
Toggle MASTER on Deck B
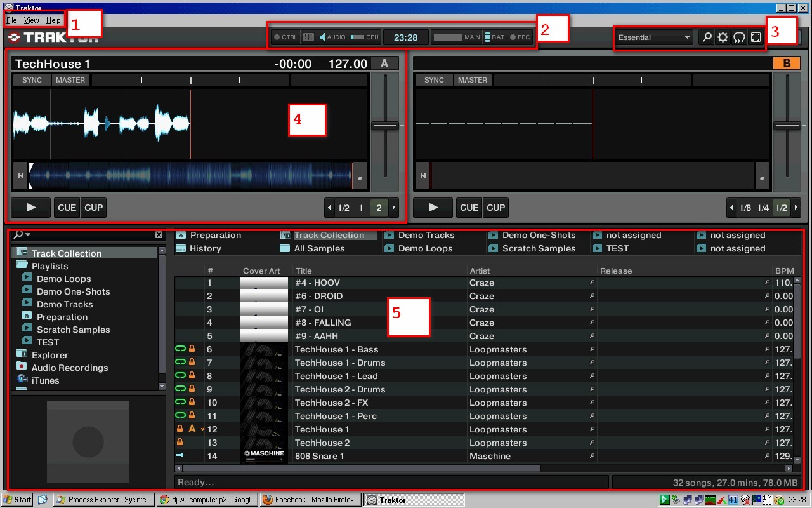pyautogui.click(x=473, y=80)
